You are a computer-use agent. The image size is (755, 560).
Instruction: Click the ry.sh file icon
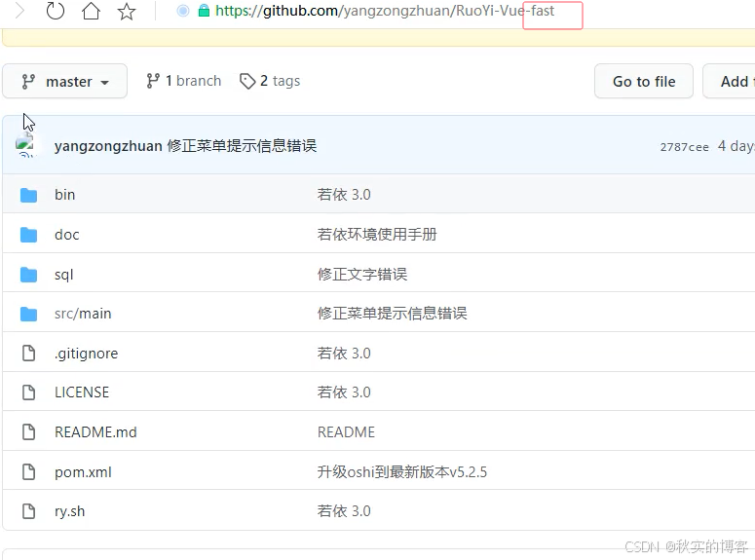(x=29, y=511)
